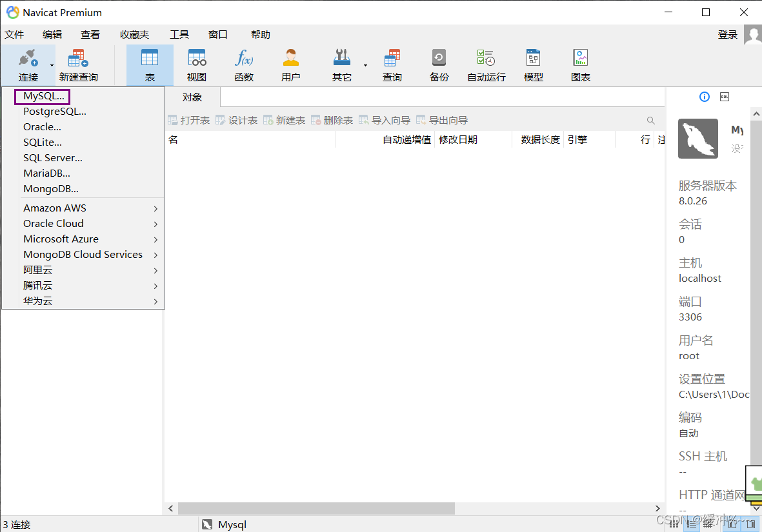762x532 pixels.
Task: Expand the 华为云 submenu
Action: pos(84,301)
